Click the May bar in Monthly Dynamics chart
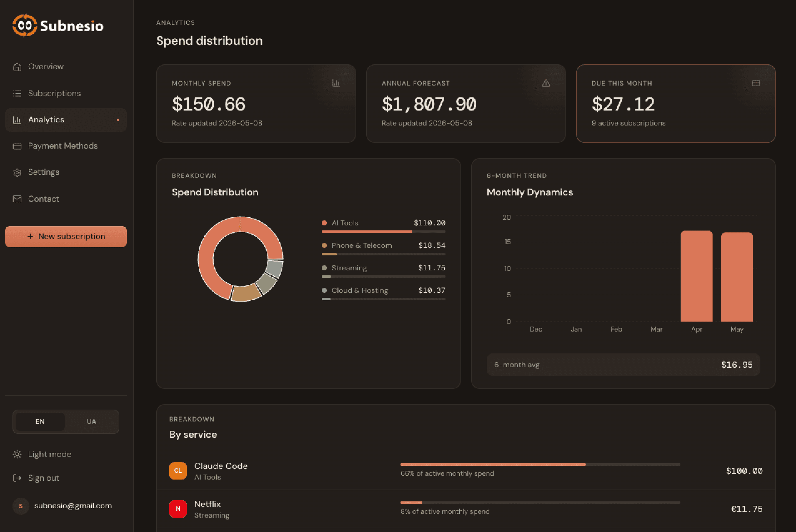796x532 pixels. point(737,277)
